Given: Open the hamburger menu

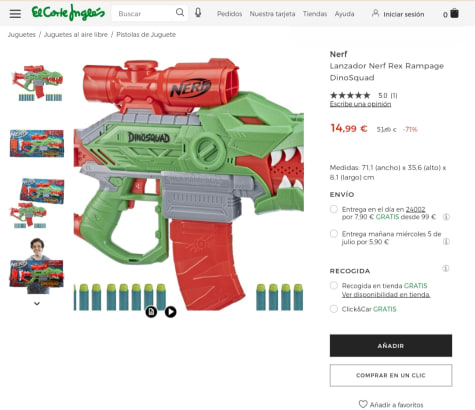Looking at the screenshot, I should click(x=15, y=14).
